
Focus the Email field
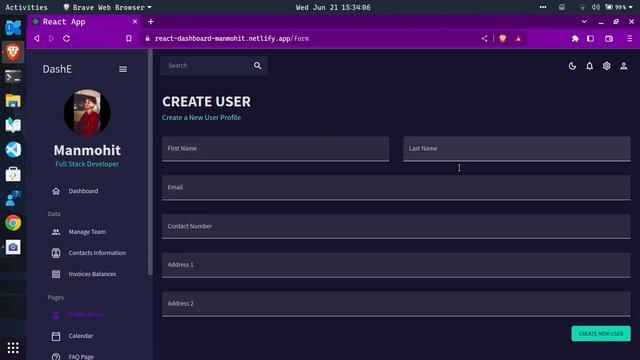pyautogui.click(x=396, y=187)
